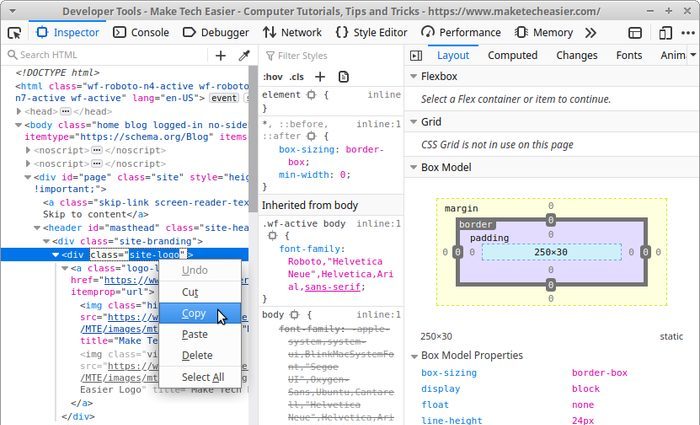Screen dimensions: 700x425
Task: Collapse the header masthead node
Action: click(x=38, y=228)
